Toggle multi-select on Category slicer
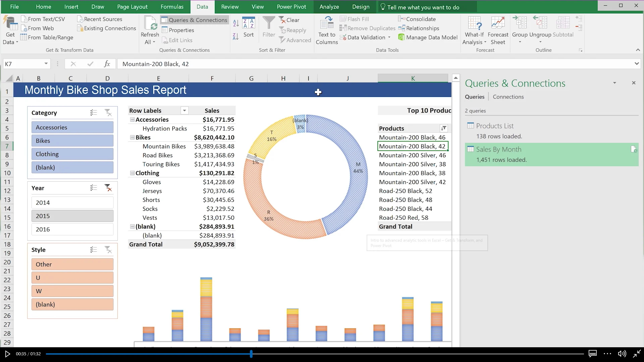 tap(94, 113)
